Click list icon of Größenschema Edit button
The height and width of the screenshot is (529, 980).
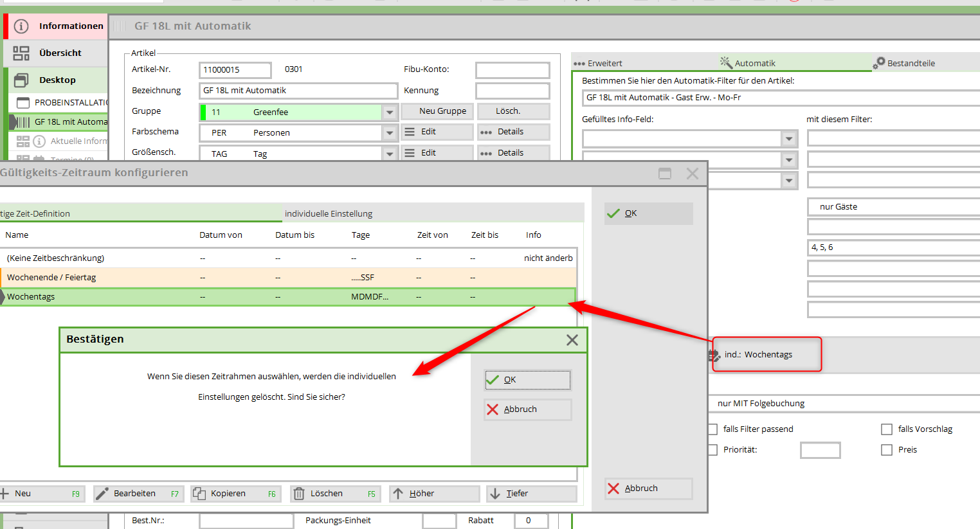pyautogui.click(x=410, y=153)
